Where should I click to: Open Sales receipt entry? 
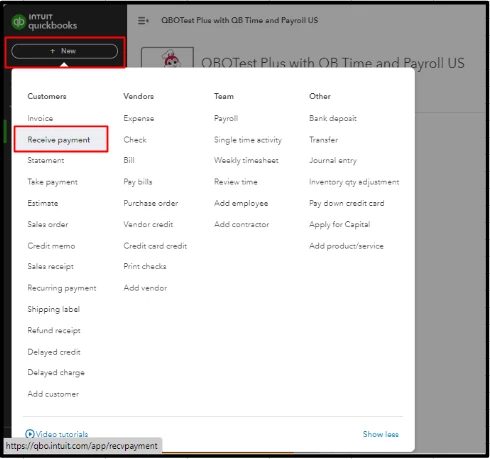(x=50, y=266)
